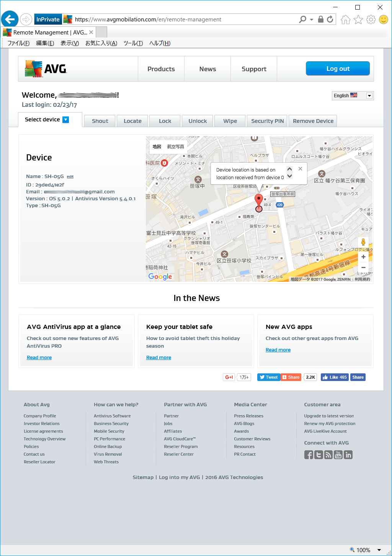This screenshot has height=556, width=392.
Task: Select the Remove Device tab
Action: tap(313, 121)
